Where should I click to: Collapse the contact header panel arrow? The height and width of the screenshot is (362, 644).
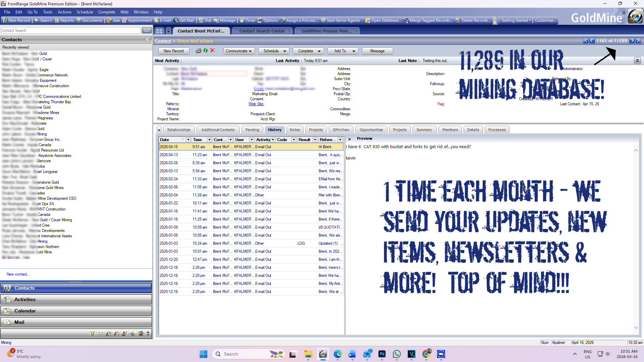[x=637, y=61]
